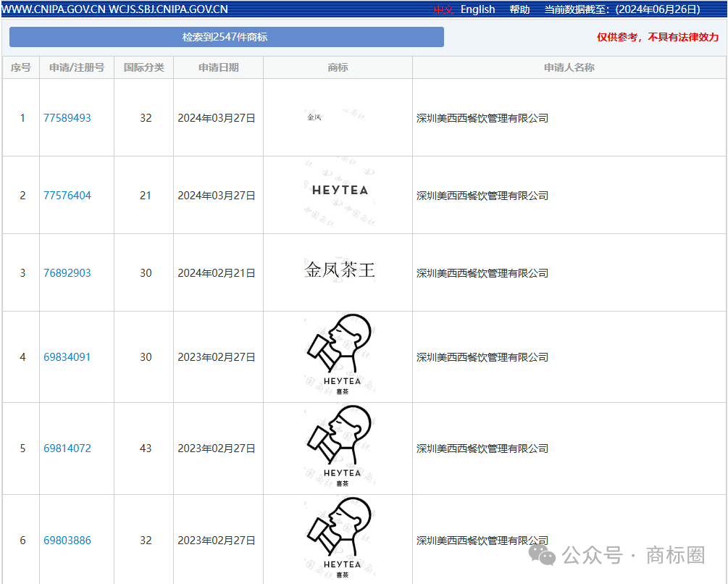Select class 43 in row 5

(146, 449)
